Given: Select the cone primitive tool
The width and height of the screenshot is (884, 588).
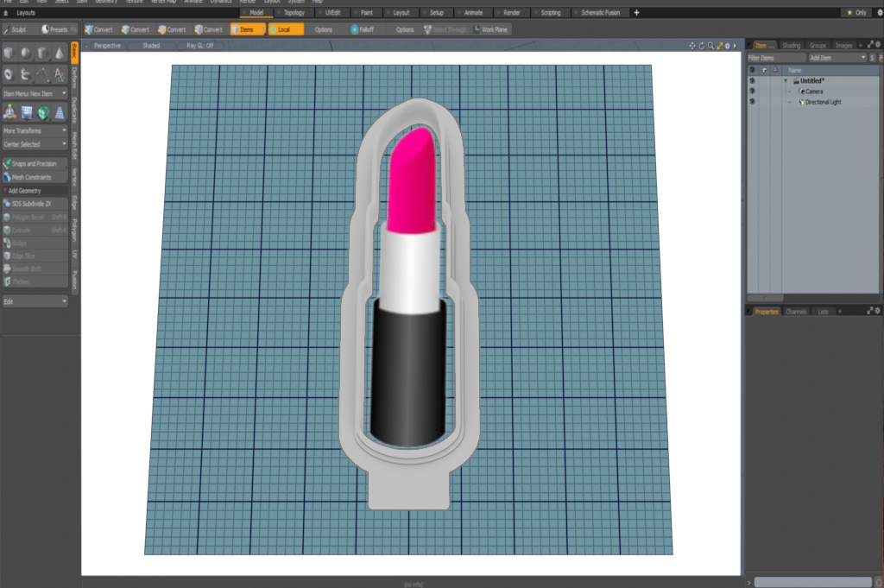Looking at the screenshot, I should tap(59, 54).
